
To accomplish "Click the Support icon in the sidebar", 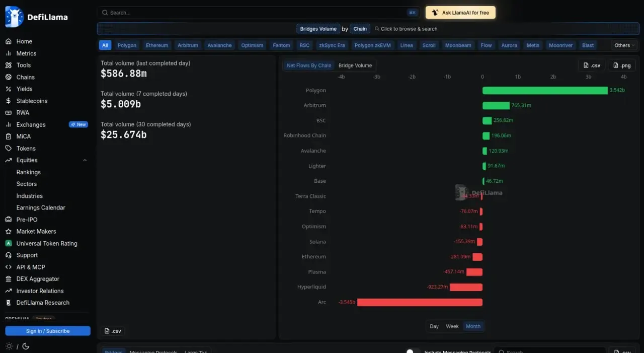I will (8, 255).
